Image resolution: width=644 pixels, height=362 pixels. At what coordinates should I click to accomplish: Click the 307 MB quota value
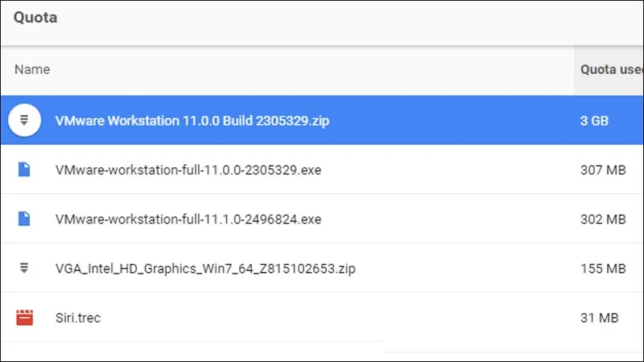pos(603,170)
